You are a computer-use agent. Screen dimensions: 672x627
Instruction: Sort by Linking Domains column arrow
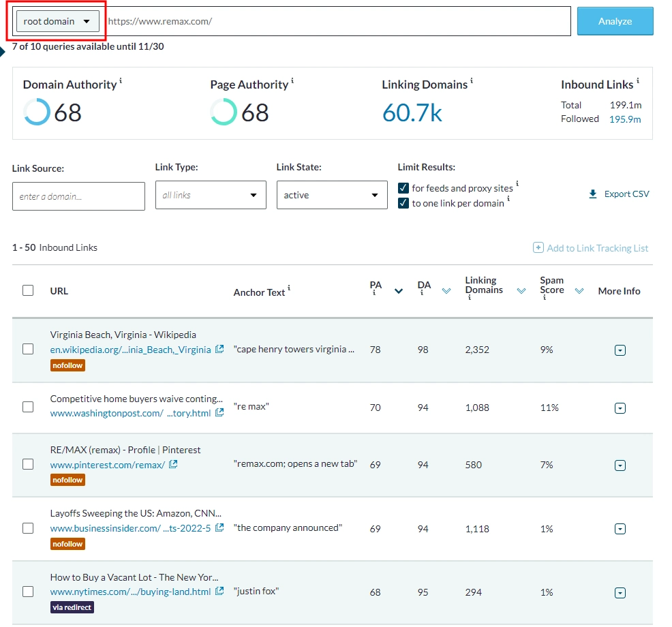pyautogui.click(x=521, y=291)
